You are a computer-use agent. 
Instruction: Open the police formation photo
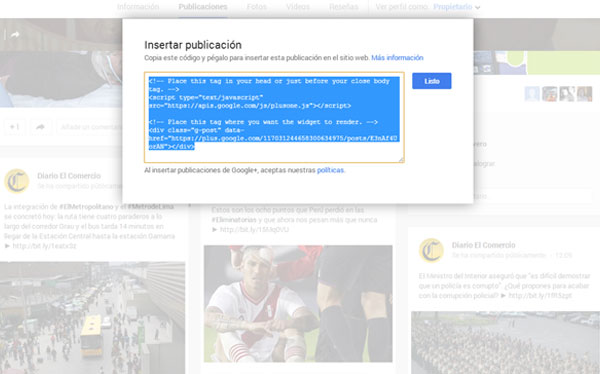[505, 343]
